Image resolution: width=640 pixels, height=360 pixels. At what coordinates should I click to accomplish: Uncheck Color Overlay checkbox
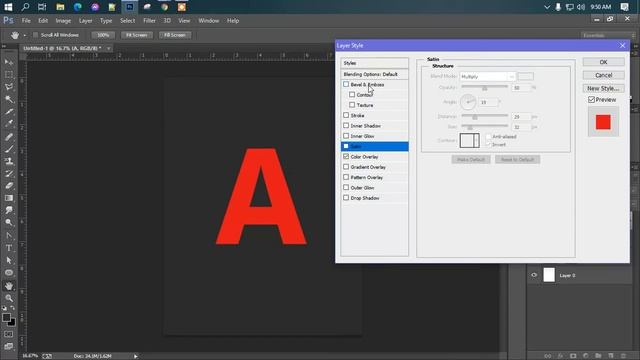coord(346,157)
